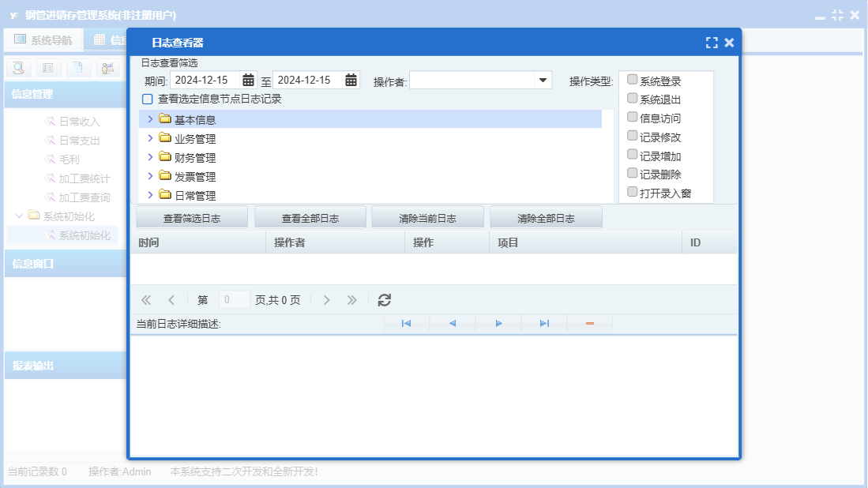This screenshot has height=488, width=868.
Task: Click the 查看筛选日志 button
Action: click(192, 218)
